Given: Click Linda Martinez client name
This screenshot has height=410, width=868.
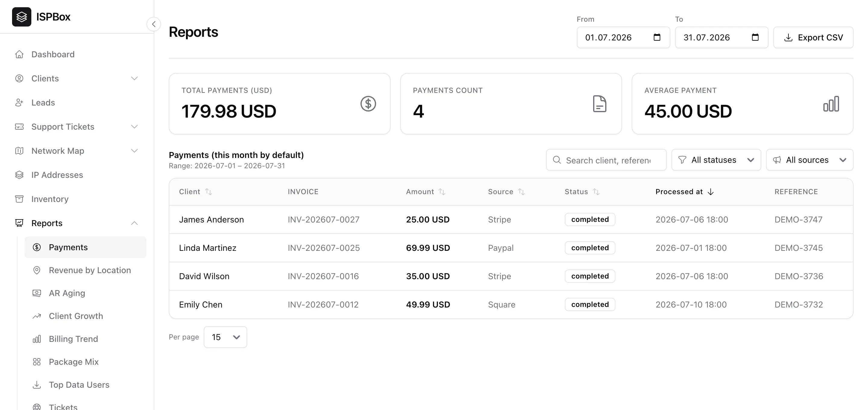Looking at the screenshot, I should click(x=208, y=248).
